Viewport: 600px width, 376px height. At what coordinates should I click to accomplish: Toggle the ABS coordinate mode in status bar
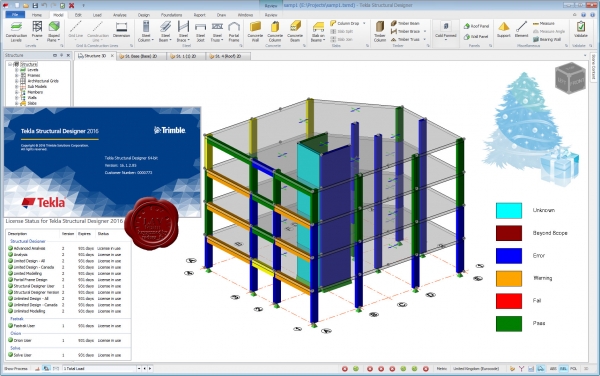click(x=553, y=369)
